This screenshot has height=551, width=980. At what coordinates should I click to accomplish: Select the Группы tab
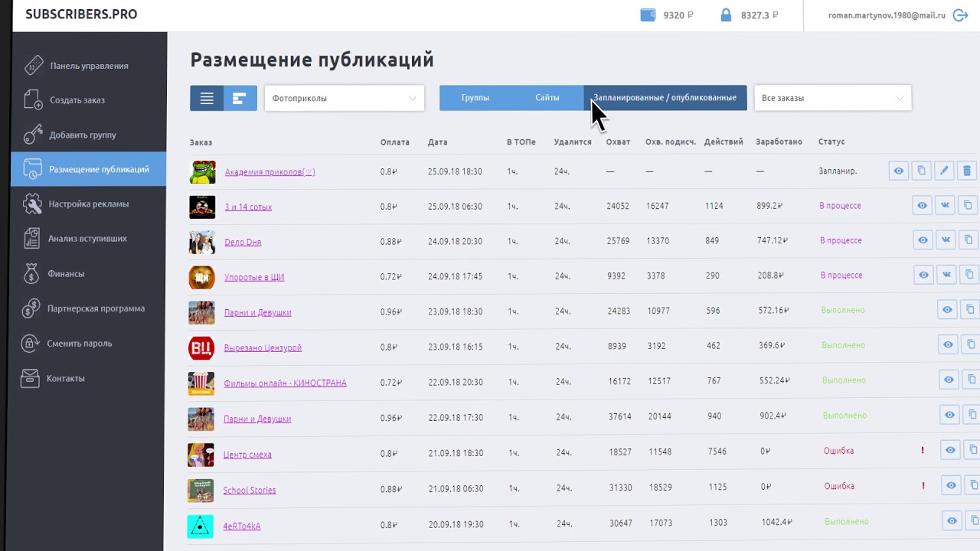475,98
